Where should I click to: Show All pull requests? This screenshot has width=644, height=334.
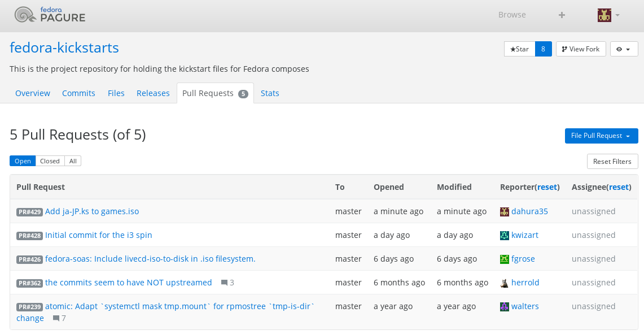73,161
